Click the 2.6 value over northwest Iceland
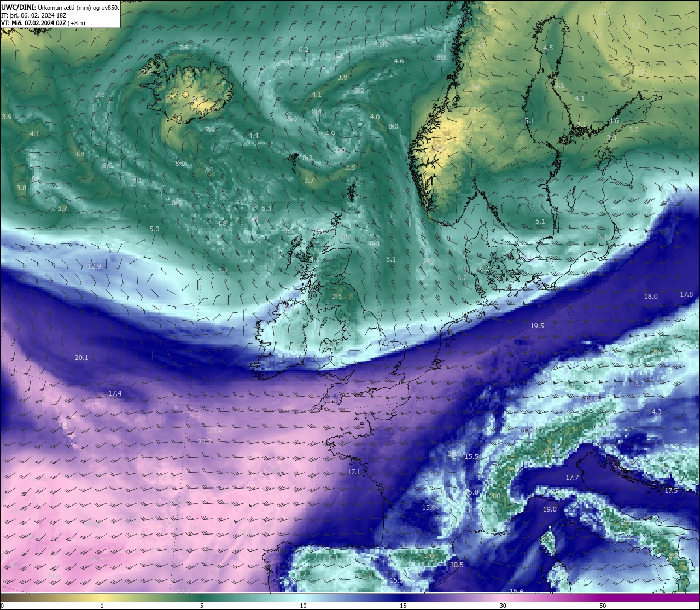Viewport: 700px width, 610px height. point(147,72)
